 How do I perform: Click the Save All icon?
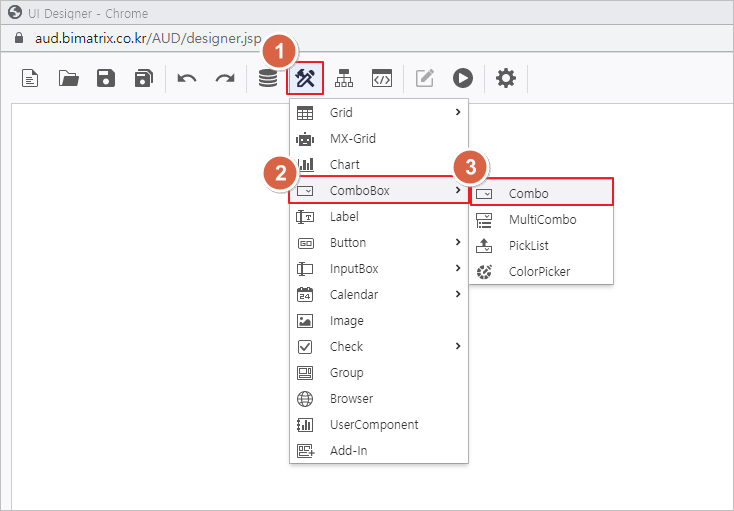click(x=143, y=78)
